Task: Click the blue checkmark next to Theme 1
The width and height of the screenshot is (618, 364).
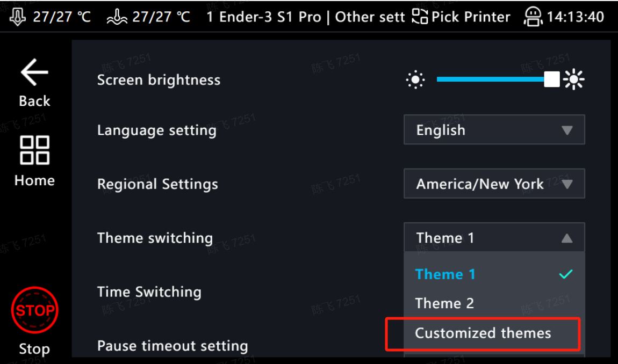Action: click(x=566, y=274)
